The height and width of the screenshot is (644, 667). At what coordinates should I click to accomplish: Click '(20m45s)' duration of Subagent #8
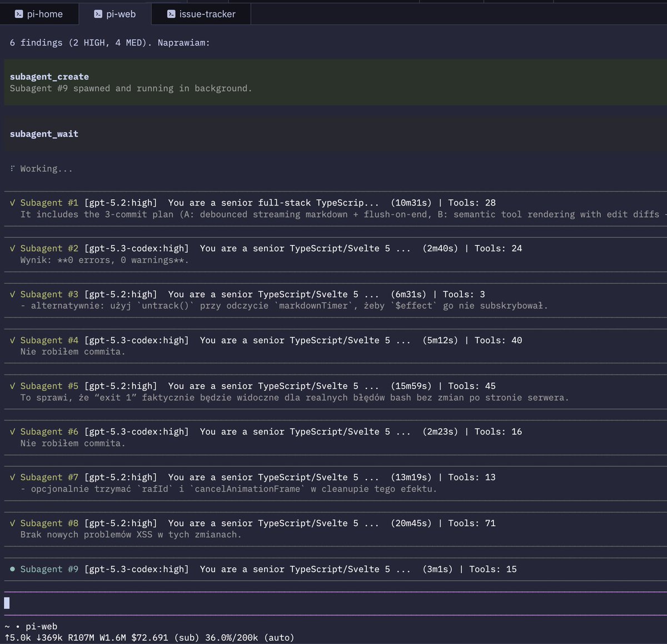click(x=411, y=523)
